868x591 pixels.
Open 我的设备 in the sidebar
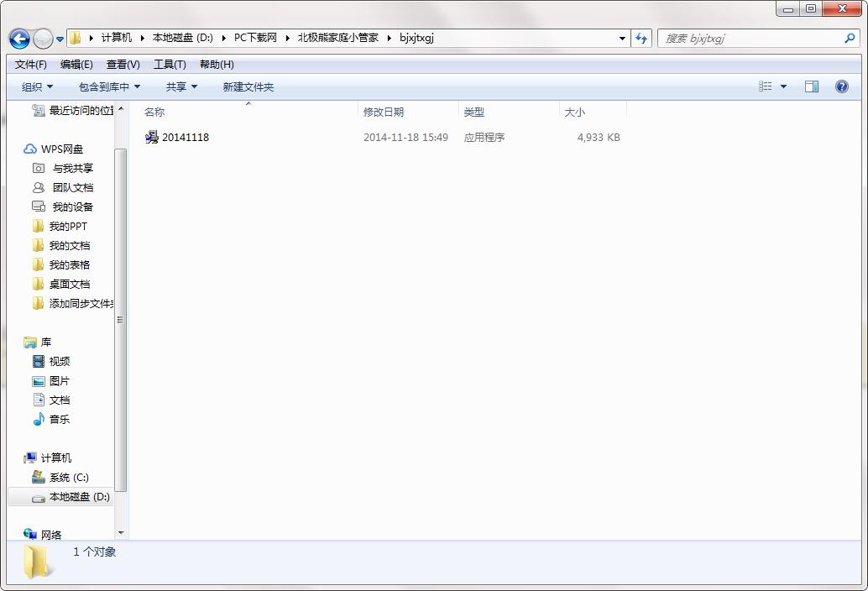click(x=71, y=207)
